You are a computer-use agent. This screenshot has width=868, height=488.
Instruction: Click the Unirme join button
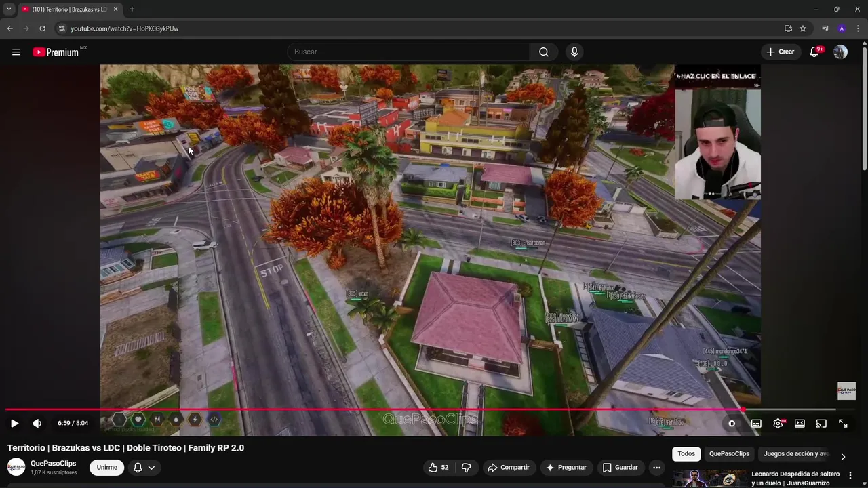[x=106, y=468]
